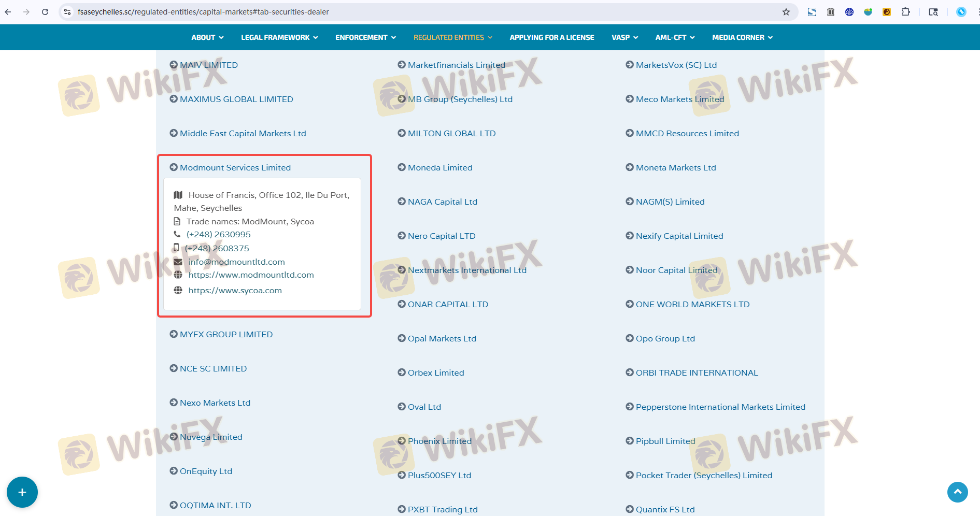Click arrow icon beside Modmount Services Limited
The height and width of the screenshot is (516, 980).
point(174,167)
